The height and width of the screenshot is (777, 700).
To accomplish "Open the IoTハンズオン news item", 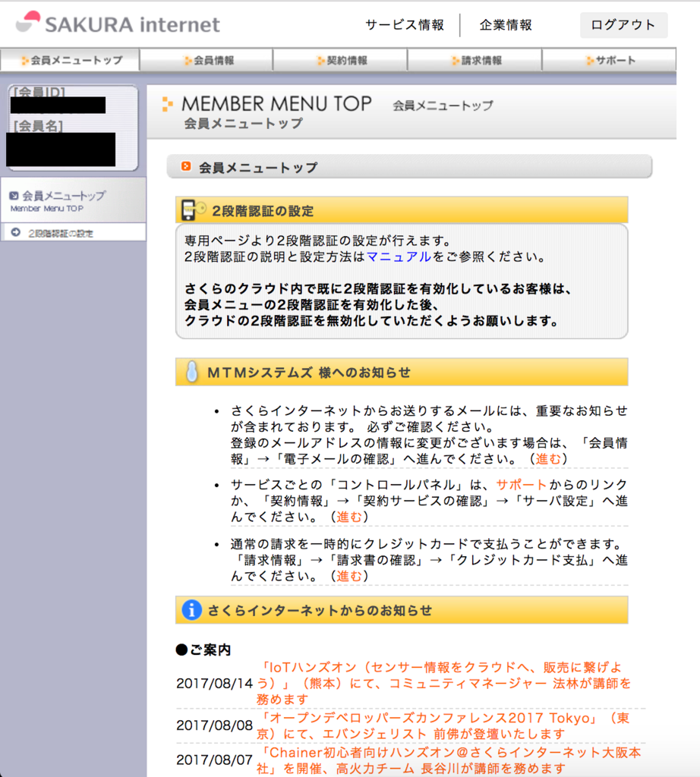I will point(443,684).
